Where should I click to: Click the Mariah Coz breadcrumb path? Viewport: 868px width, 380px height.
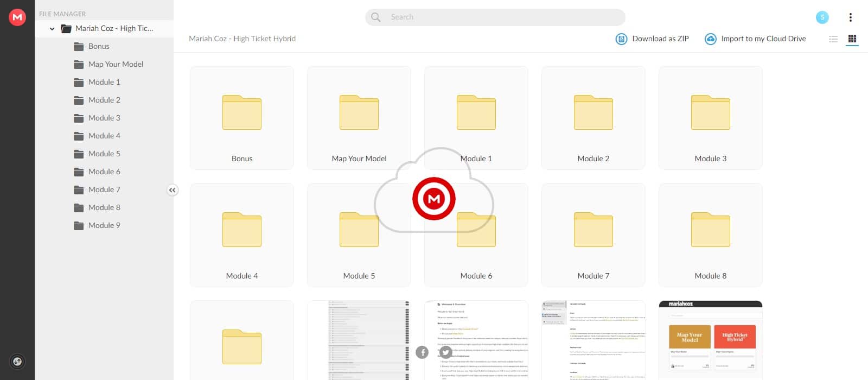pos(242,39)
